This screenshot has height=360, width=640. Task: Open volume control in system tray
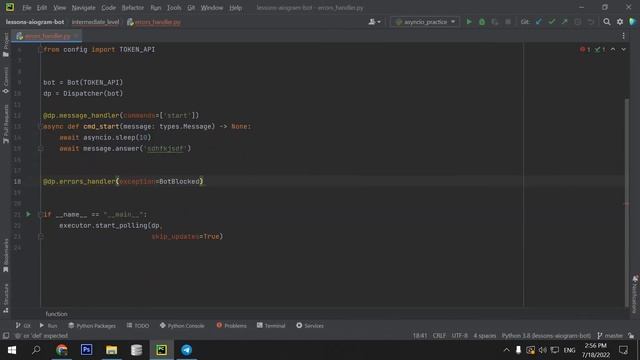[542, 350]
